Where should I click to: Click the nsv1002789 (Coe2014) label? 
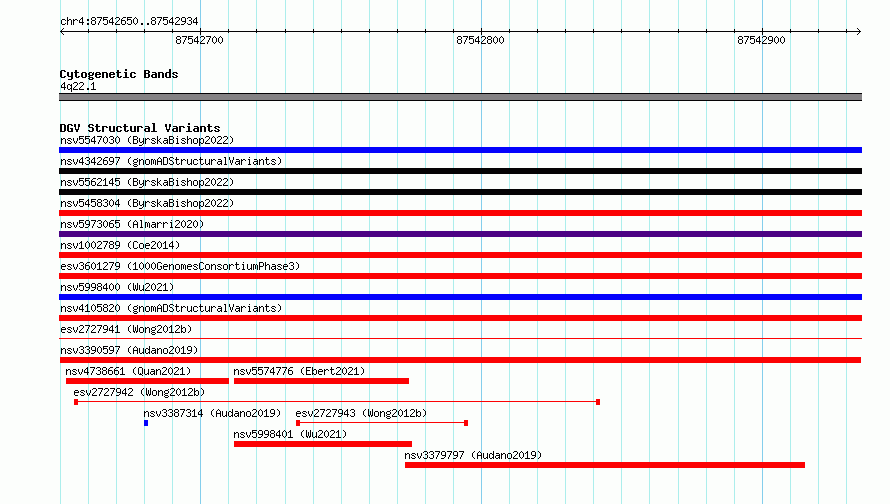[120, 245]
